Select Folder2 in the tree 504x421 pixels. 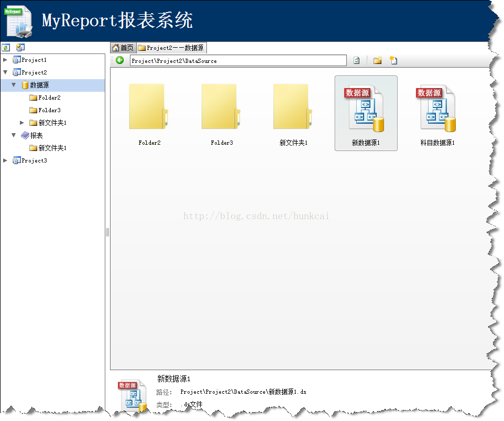point(49,98)
